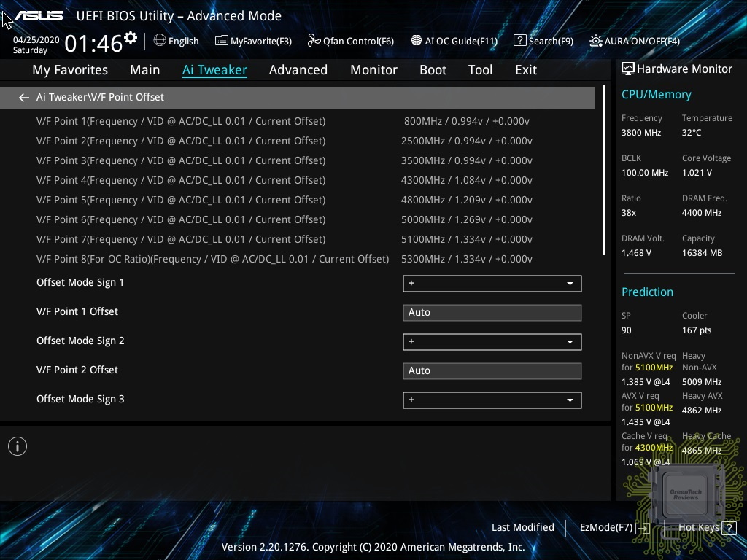747x560 pixels.
Task: Switch to the Boot tab
Action: (433, 70)
